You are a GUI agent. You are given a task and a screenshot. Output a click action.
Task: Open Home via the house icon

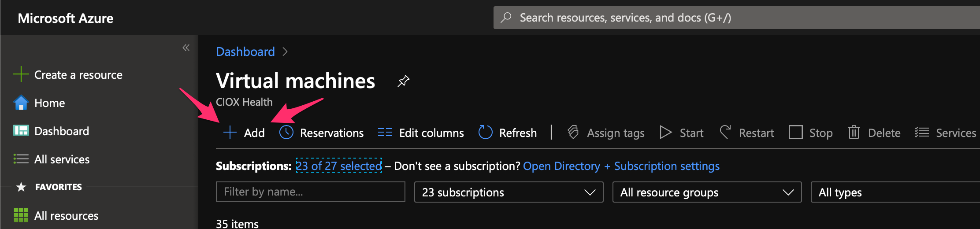21,103
